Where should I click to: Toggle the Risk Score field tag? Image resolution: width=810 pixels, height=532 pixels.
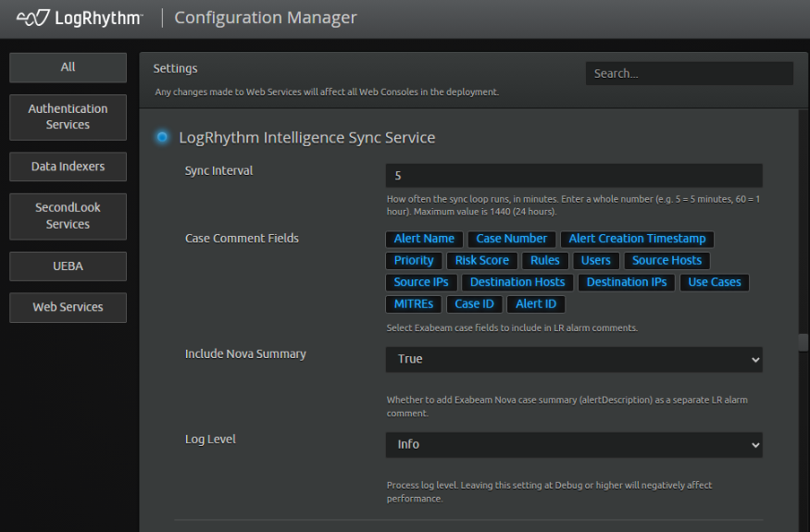coord(482,260)
